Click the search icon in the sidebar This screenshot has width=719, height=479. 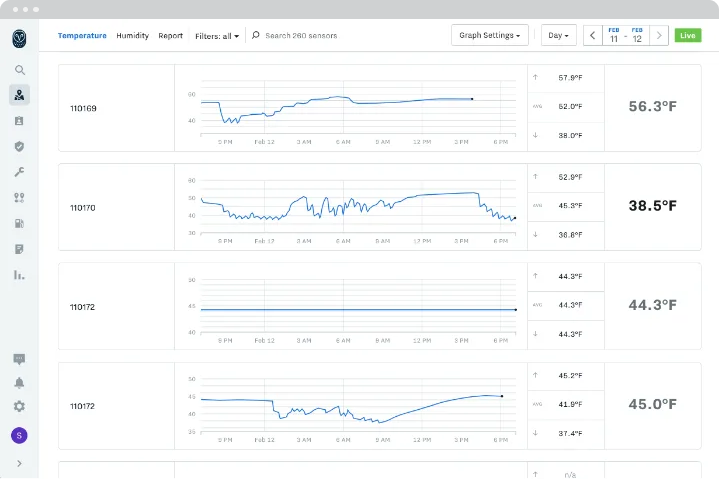coord(19,70)
